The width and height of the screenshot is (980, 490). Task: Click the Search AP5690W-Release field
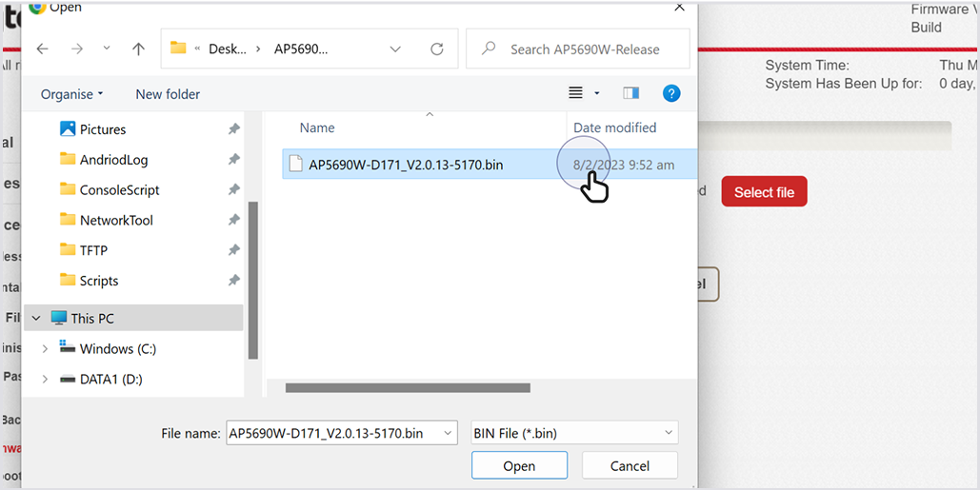click(x=578, y=49)
